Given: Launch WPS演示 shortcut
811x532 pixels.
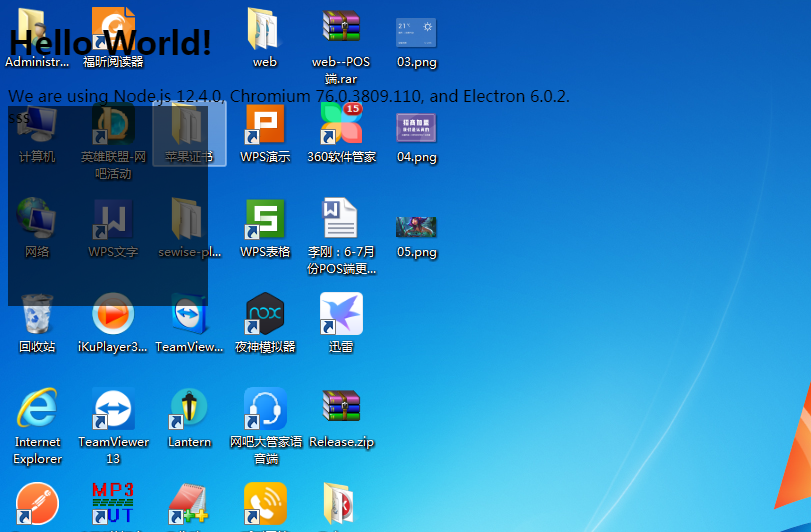Looking at the screenshot, I should pyautogui.click(x=265, y=133).
